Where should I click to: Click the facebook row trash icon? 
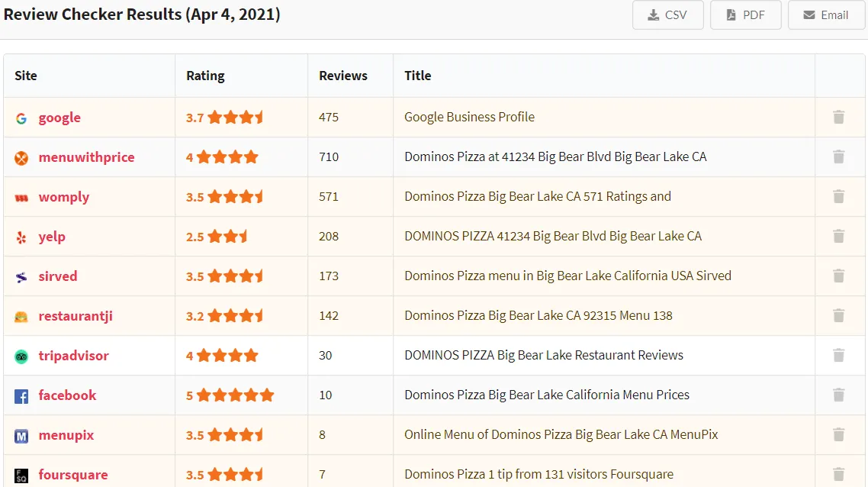pos(838,395)
